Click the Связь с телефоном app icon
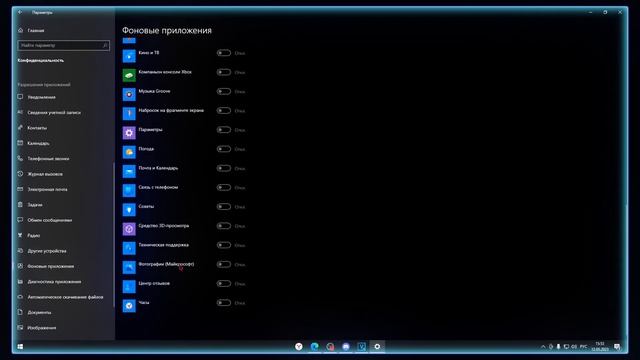Viewport: 640px width, 360px height. click(129, 190)
